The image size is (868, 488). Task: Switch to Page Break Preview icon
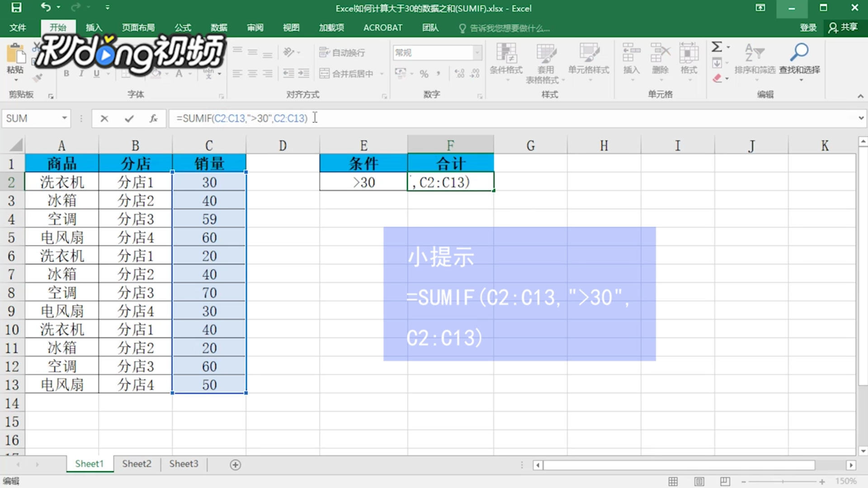click(x=725, y=481)
